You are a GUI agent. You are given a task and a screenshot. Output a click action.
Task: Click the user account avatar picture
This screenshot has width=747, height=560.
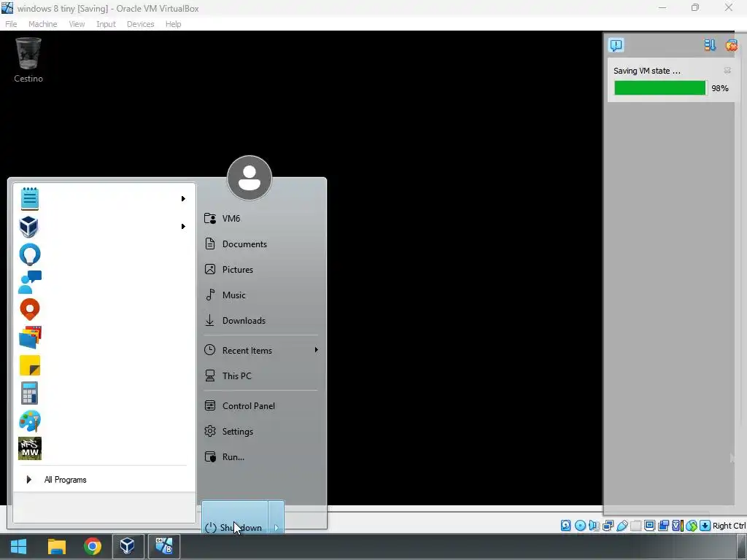pos(249,178)
